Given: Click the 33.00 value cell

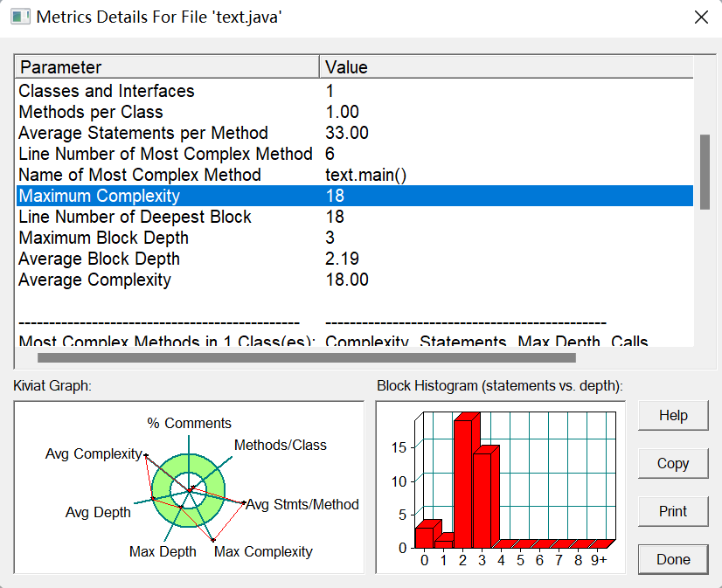Looking at the screenshot, I should pyautogui.click(x=347, y=133).
